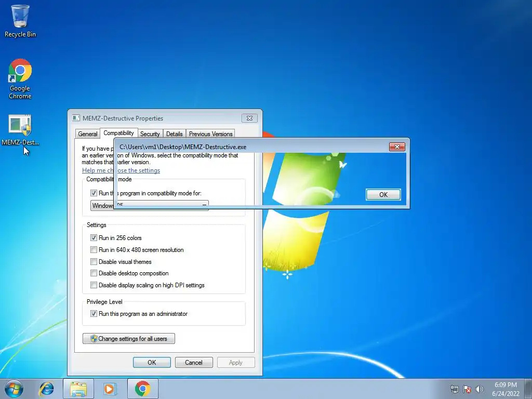
Task: Click the MEMZ-Destructive Properties title icon
Action: [76, 118]
